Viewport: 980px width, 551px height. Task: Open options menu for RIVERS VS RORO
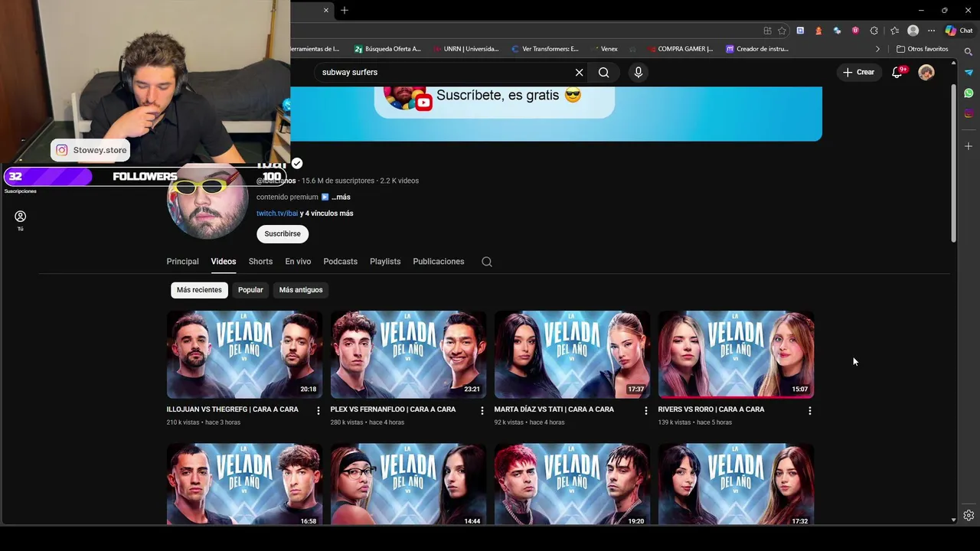pos(810,411)
